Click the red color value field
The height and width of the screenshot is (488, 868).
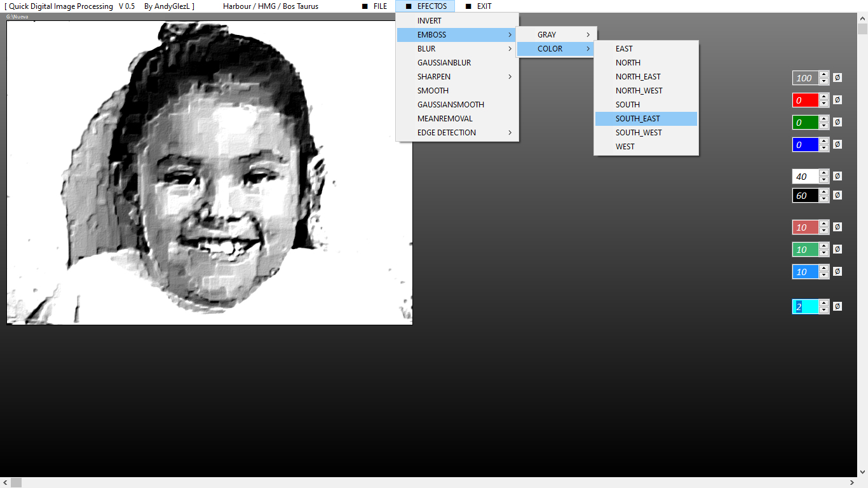[x=805, y=100]
